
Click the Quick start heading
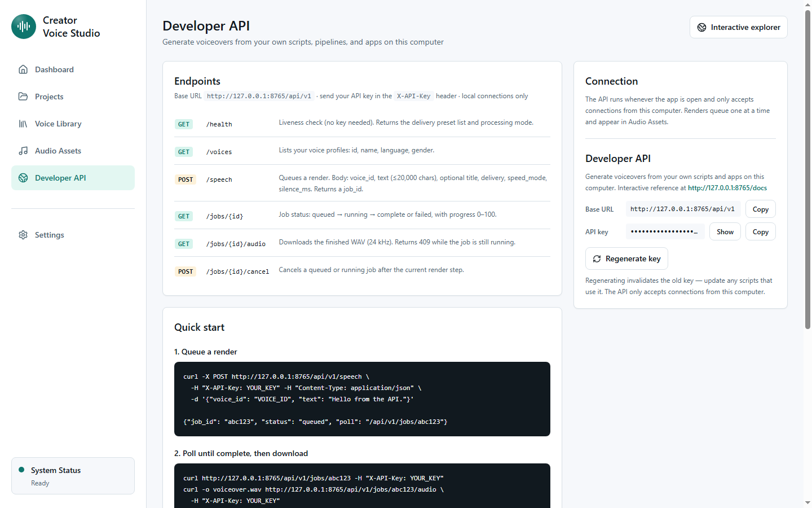(x=199, y=327)
